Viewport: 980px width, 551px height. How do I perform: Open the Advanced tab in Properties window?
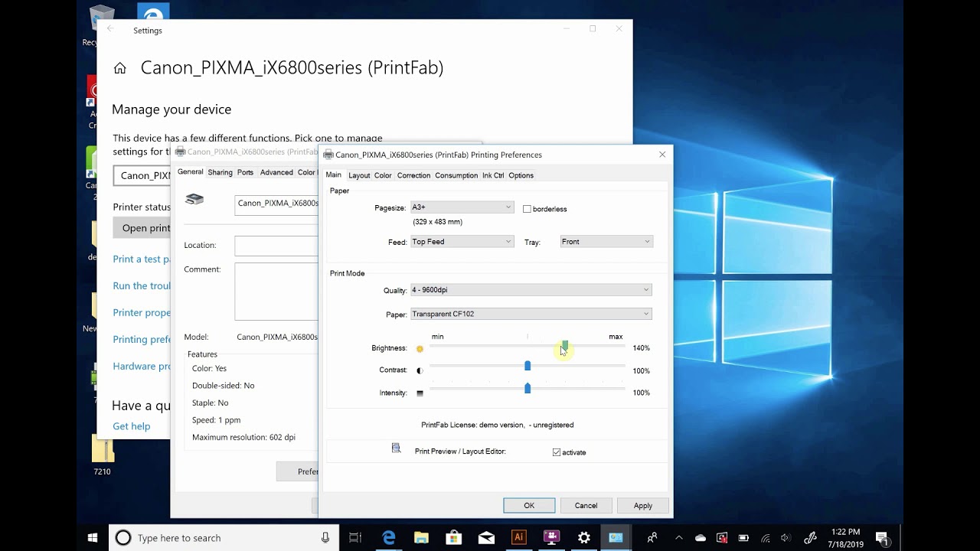(276, 172)
